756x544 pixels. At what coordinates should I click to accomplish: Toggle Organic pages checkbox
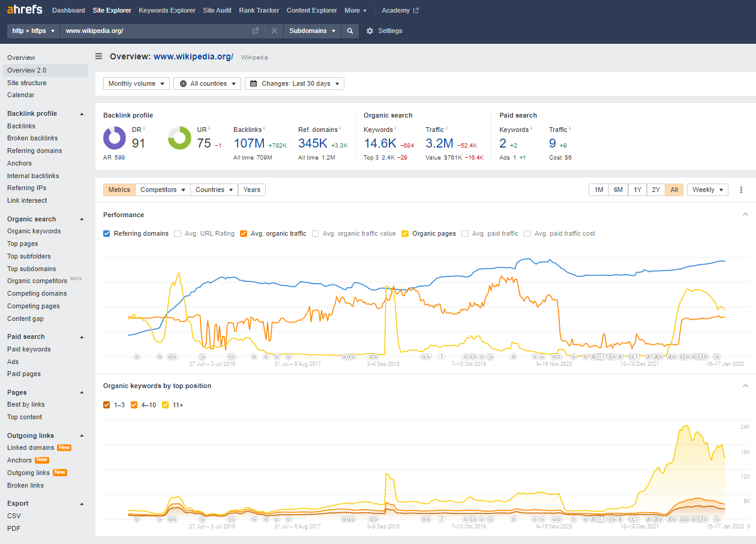[x=405, y=233]
